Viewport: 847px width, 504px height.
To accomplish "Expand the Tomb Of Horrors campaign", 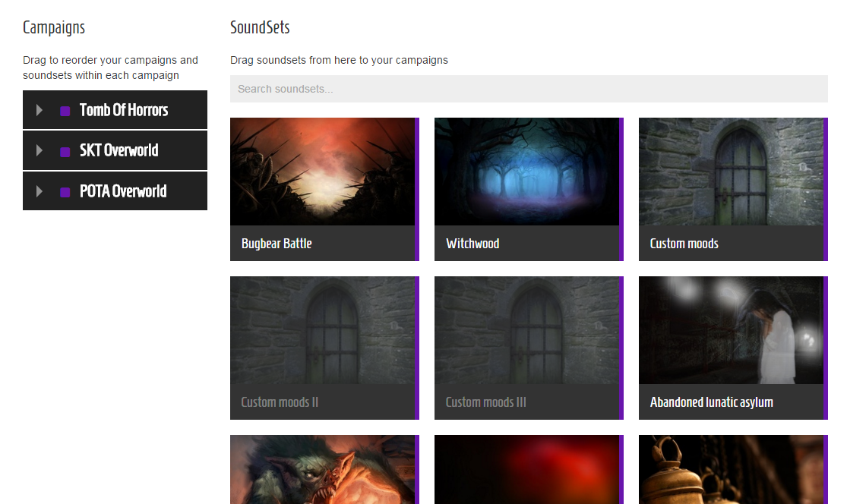I will [x=39, y=110].
